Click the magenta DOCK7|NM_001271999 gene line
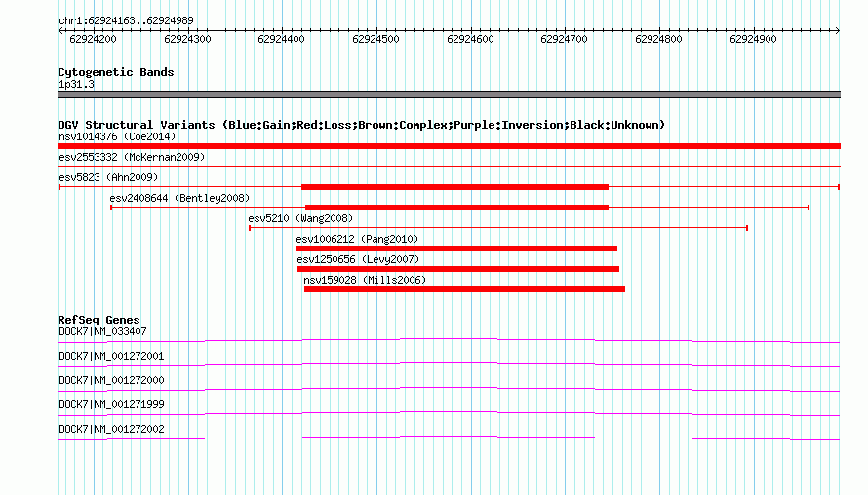The image size is (868, 495). [x=449, y=413]
